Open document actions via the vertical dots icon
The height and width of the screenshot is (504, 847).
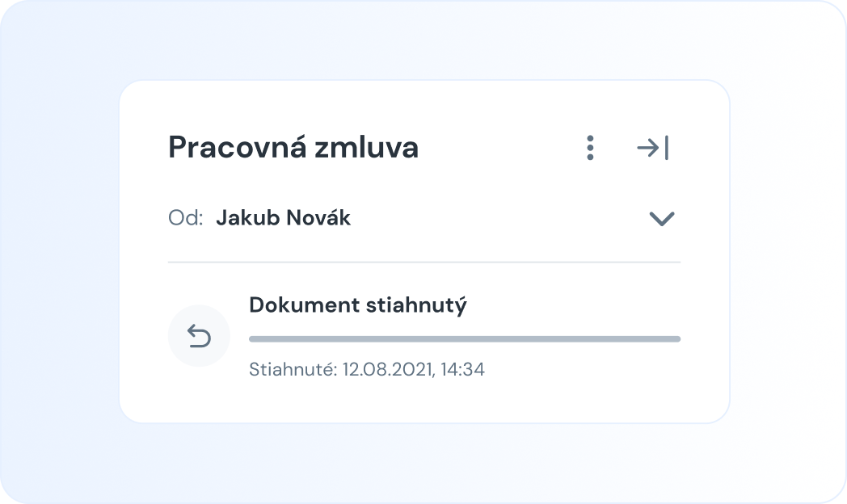(x=589, y=148)
